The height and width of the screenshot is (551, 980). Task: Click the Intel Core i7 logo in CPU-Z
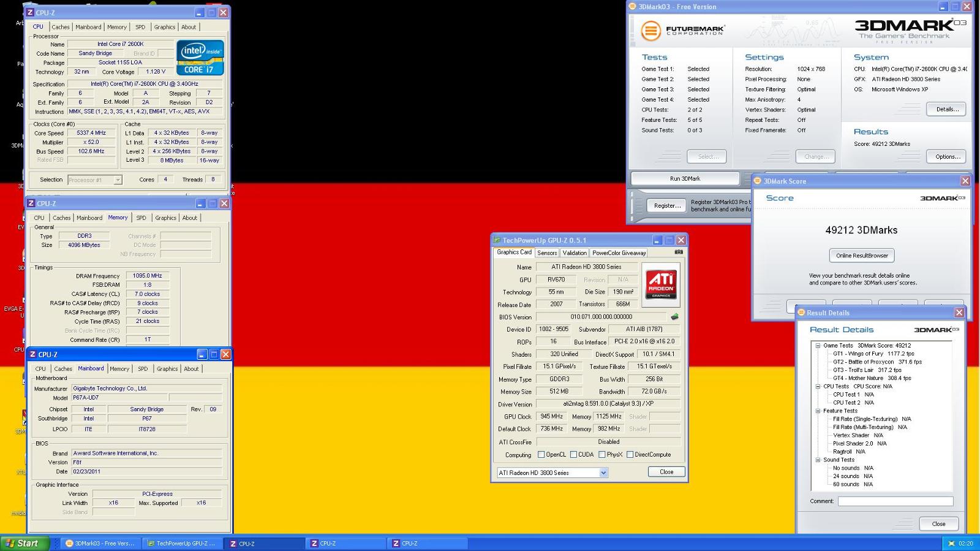pos(200,58)
